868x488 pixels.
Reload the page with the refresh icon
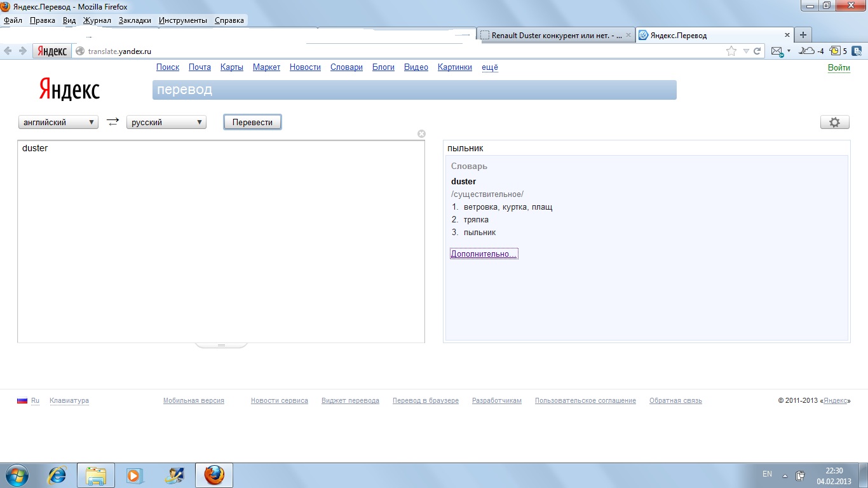pos(757,51)
